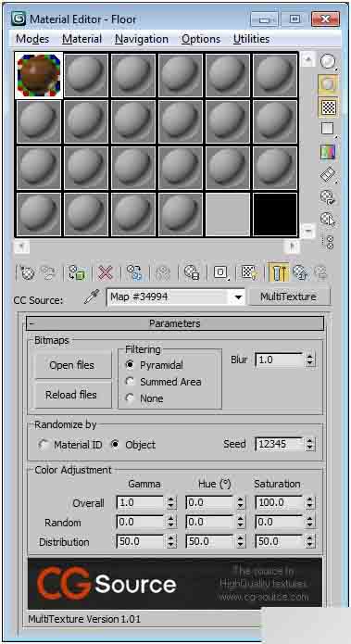Pick material with the eyedropper icon
The width and height of the screenshot is (351, 644).
(91, 297)
